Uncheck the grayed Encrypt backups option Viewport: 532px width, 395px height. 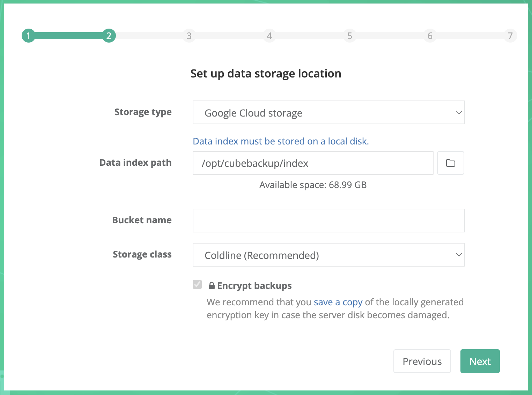coord(197,284)
